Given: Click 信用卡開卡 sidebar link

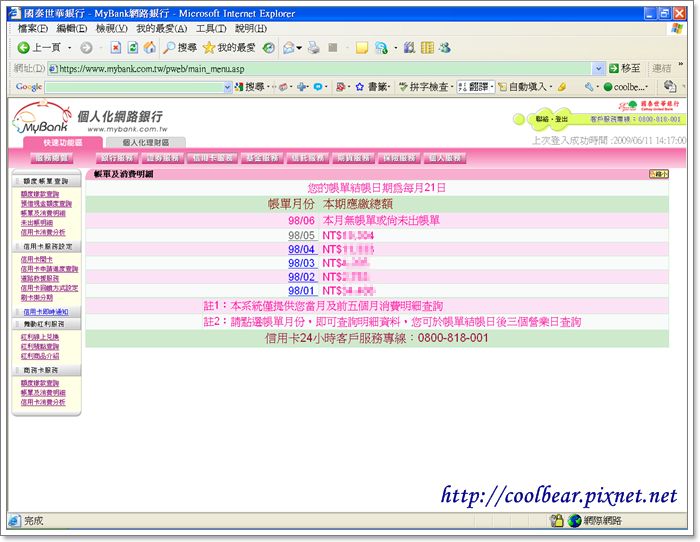Looking at the screenshot, I should coord(37,259).
